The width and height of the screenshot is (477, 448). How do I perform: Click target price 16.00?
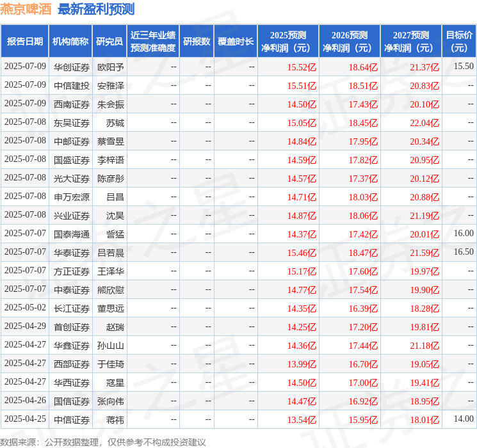tap(464, 233)
